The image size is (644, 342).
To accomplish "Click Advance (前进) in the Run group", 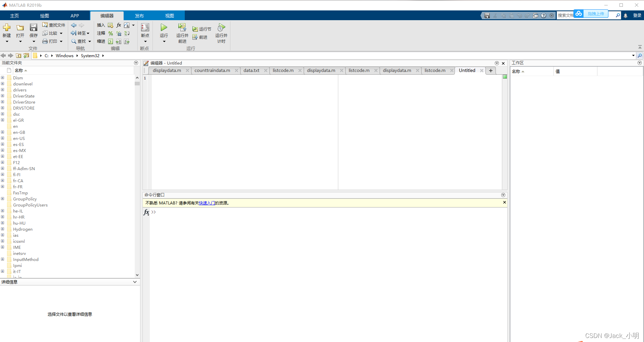I will [x=200, y=37].
